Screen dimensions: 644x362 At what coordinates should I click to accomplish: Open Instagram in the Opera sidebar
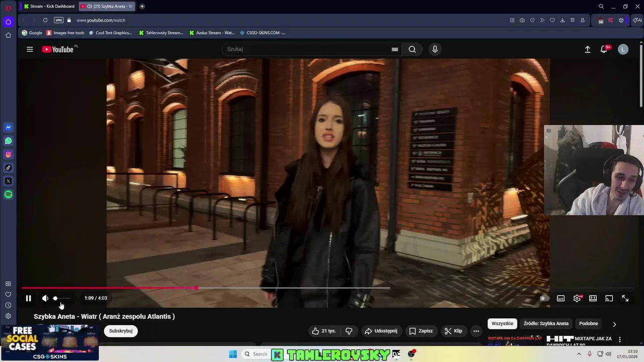click(8, 154)
